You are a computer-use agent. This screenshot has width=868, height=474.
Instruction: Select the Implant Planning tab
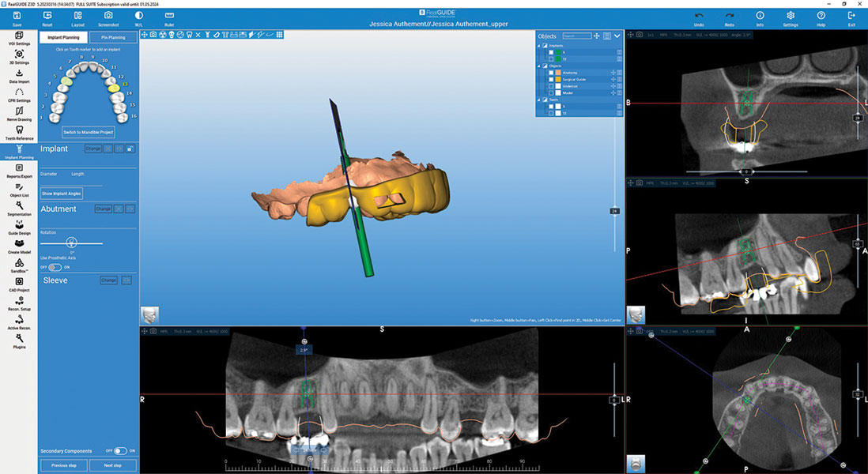(x=62, y=37)
